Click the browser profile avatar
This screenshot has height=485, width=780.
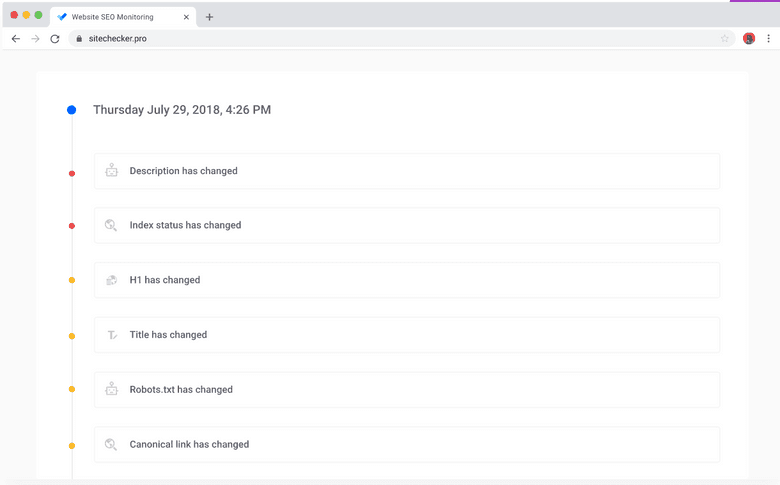click(x=749, y=39)
